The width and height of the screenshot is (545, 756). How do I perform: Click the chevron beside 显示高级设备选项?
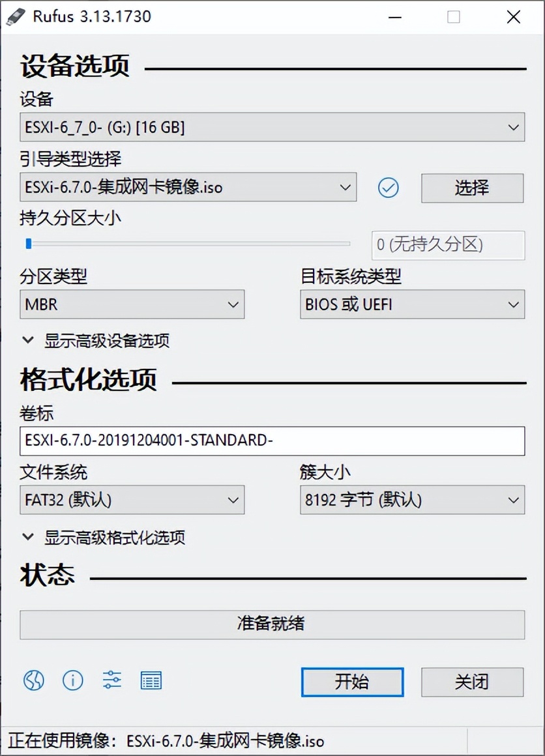(27, 340)
